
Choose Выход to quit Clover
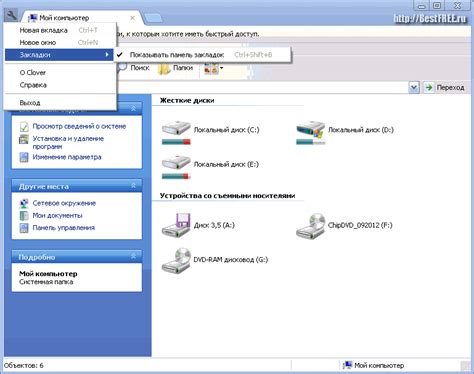(x=60, y=103)
